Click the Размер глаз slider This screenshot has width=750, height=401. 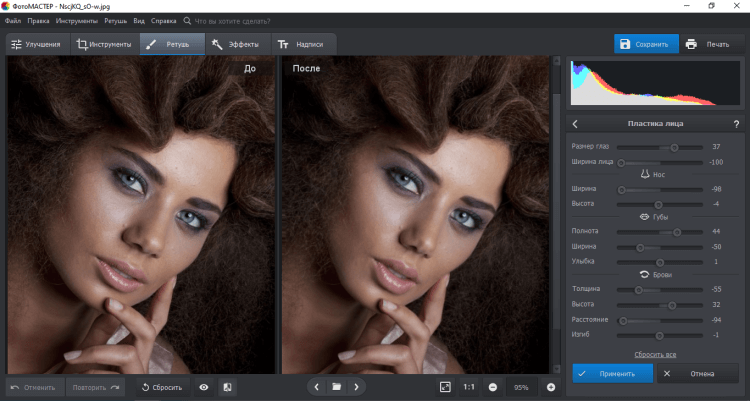click(674, 147)
